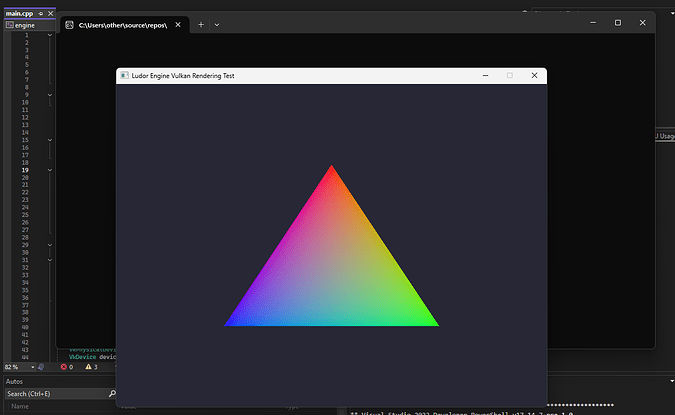675x415 pixels.
Task: Click the magnifier search icon in Autos
Action: coord(112,393)
